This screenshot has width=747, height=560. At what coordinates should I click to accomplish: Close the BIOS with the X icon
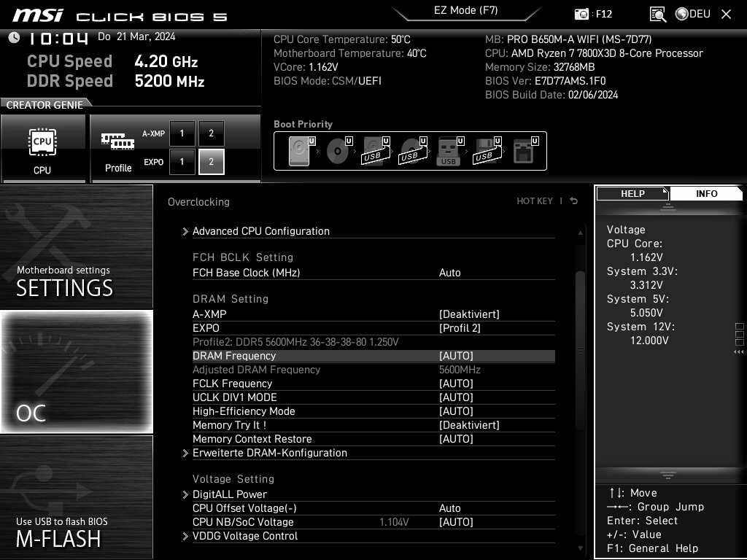pyautogui.click(x=726, y=15)
